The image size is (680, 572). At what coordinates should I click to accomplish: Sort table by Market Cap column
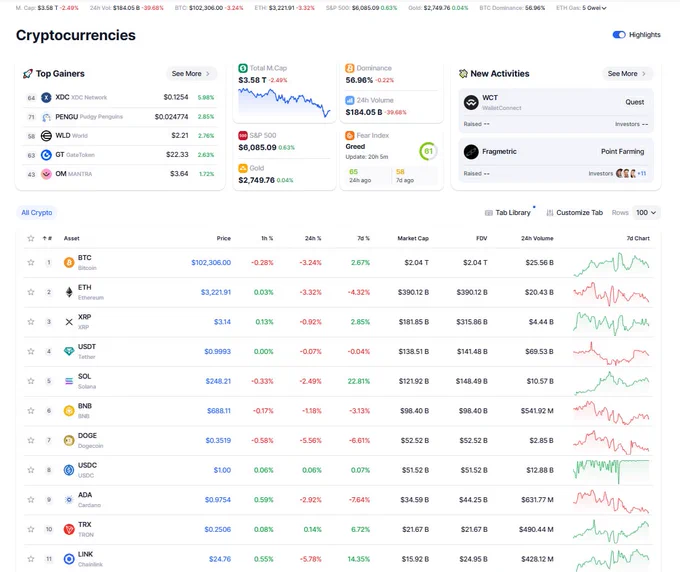pos(413,238)
